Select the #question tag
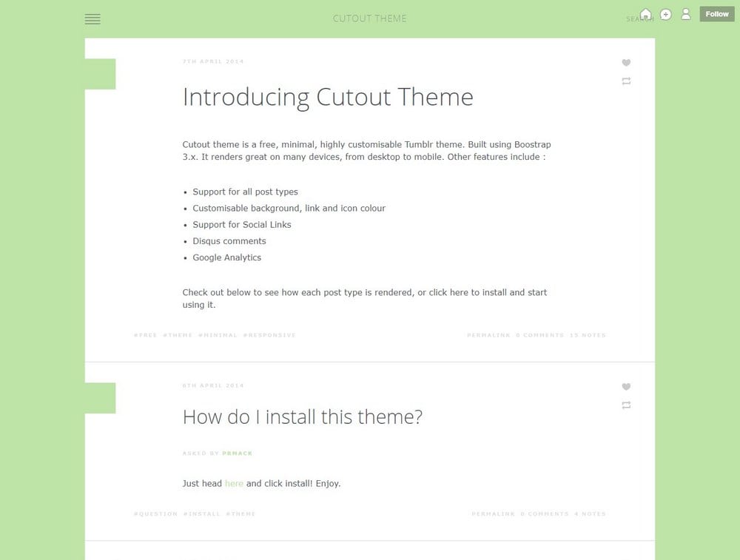 tap(155, 514)
